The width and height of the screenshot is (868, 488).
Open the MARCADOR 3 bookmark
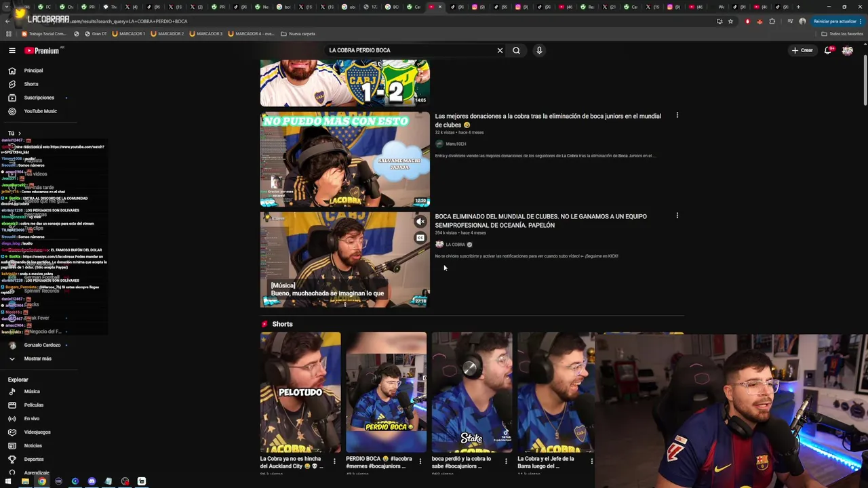click(x=206, y=33)
